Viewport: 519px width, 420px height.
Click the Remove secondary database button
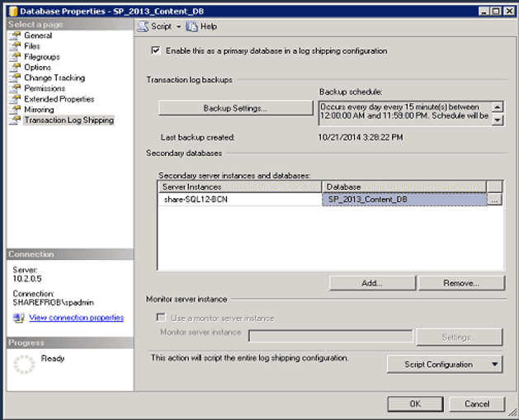click(461, 283)
